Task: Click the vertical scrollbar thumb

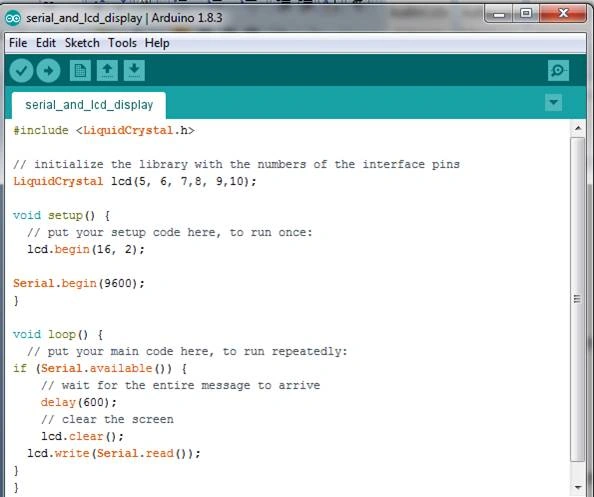Action: 578,299
